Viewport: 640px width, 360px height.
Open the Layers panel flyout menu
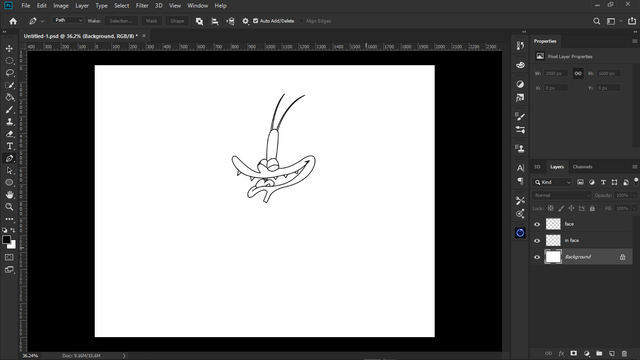pos(634,167)
